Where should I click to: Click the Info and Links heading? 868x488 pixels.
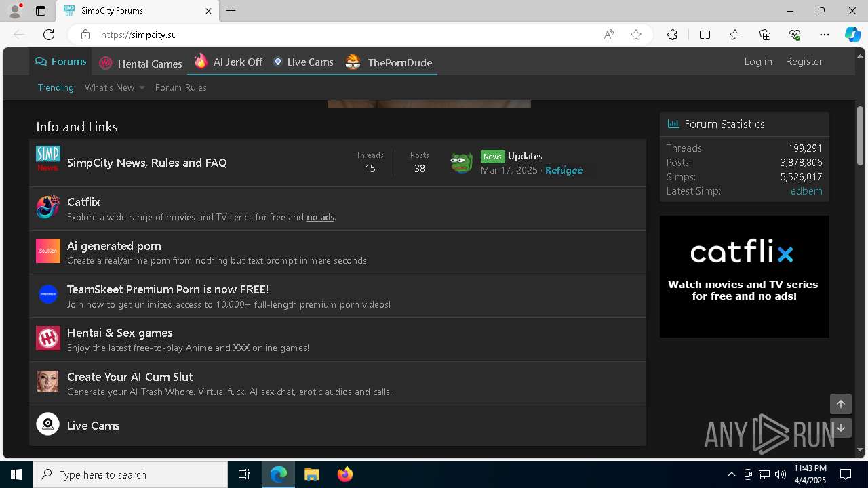[77, 127]
